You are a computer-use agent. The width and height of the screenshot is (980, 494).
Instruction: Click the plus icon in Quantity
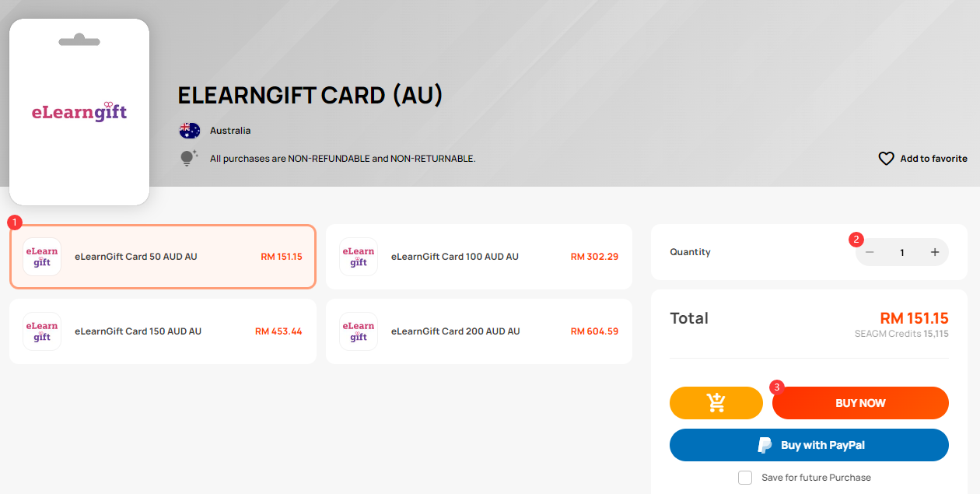tap(935, 252)
